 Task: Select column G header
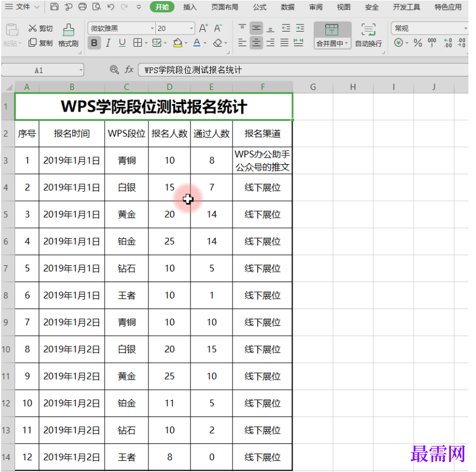pos(313,87)
